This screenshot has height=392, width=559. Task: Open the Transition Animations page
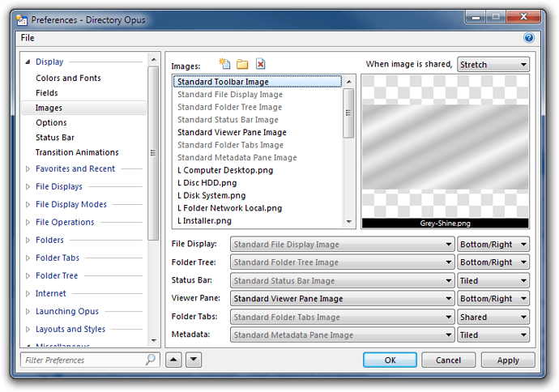pyautogui.click(x=77, y=152)
